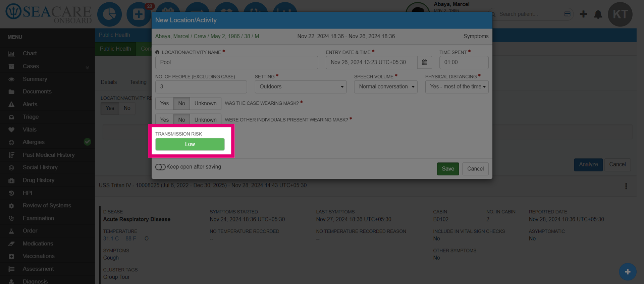Image resolution: width=644 pixels, height=284 pixels.
Task: Open the KT user avatar menu
Action: coord(620,14)
